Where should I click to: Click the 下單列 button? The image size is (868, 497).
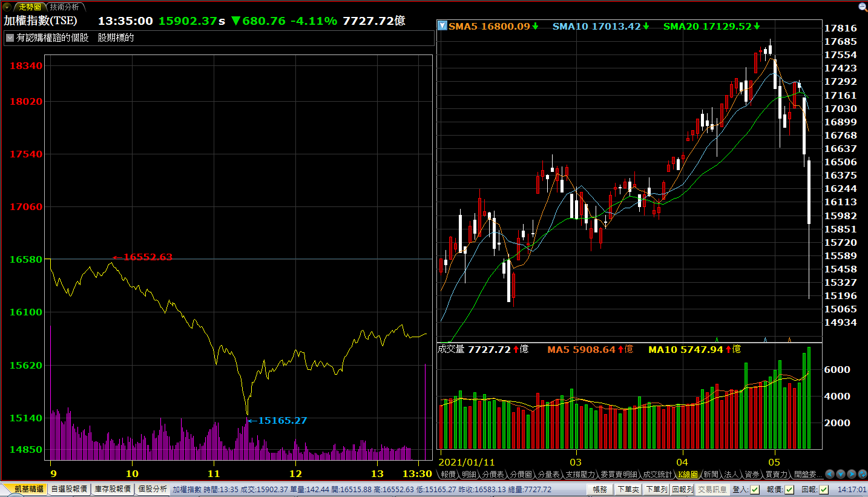click(x=656, y=489)
